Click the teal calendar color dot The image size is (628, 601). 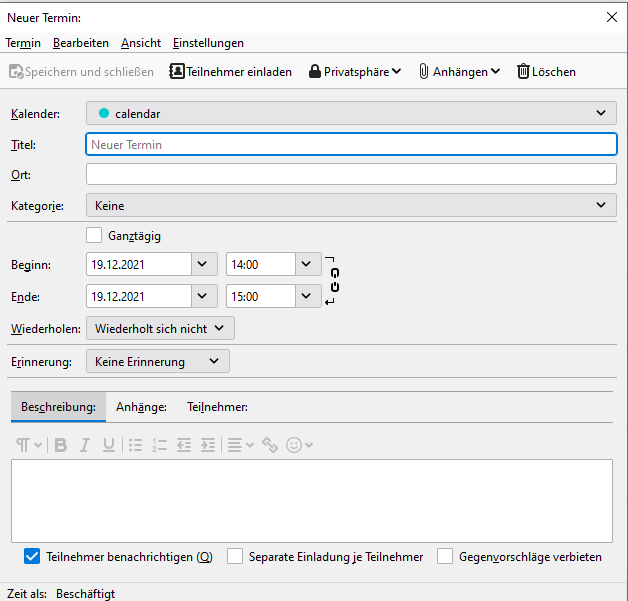click(104, 113)
